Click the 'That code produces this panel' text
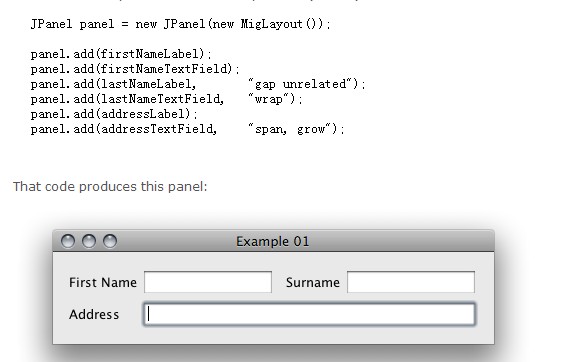Image resolution: width=563 pixels, height=362 pixels. pos(110,187)
